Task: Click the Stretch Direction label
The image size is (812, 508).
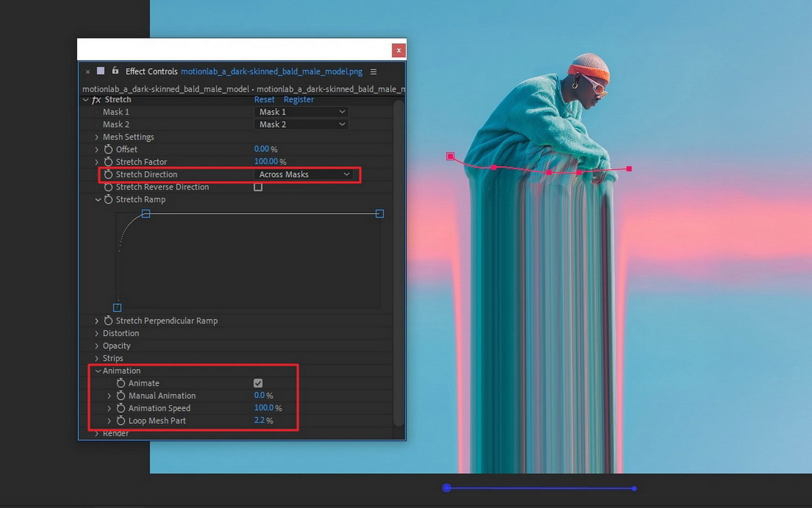Action: (146, 174)
